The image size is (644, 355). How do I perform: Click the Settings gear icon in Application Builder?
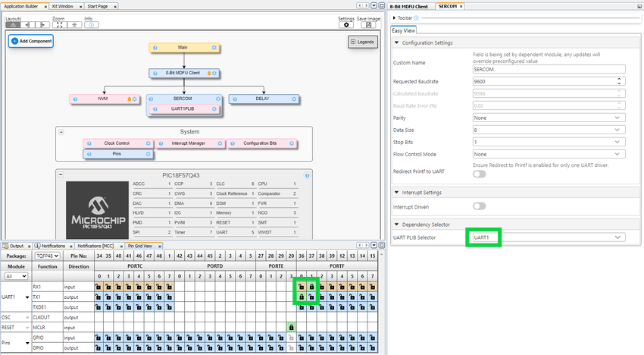346,25
